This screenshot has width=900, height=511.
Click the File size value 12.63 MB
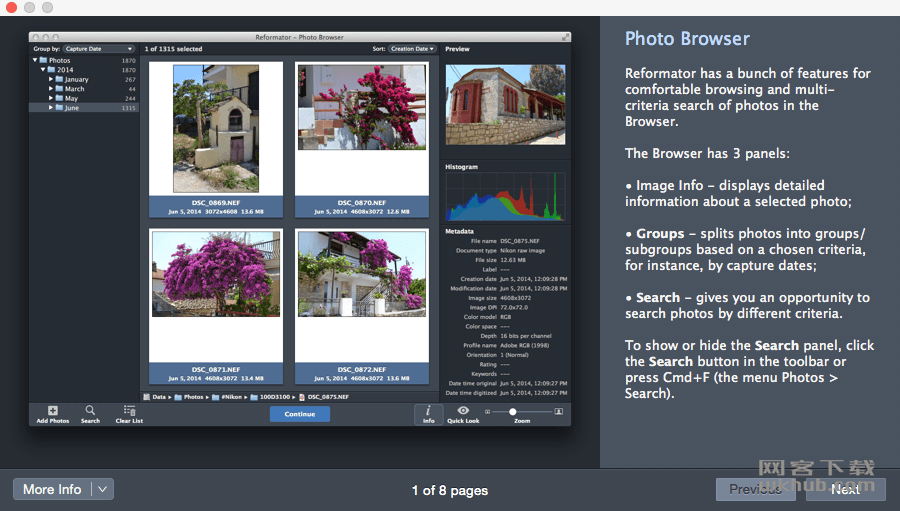point(513,260)
